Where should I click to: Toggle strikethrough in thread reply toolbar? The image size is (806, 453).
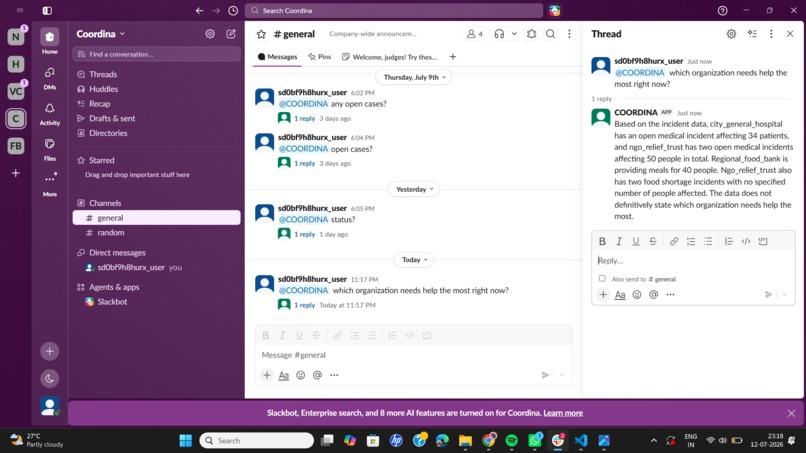tap(652, 241)
